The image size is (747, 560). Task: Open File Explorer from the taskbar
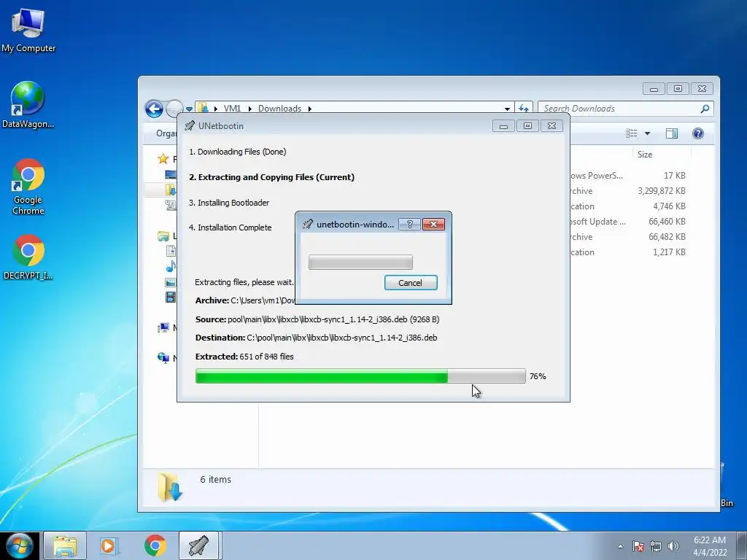(65, 545)
